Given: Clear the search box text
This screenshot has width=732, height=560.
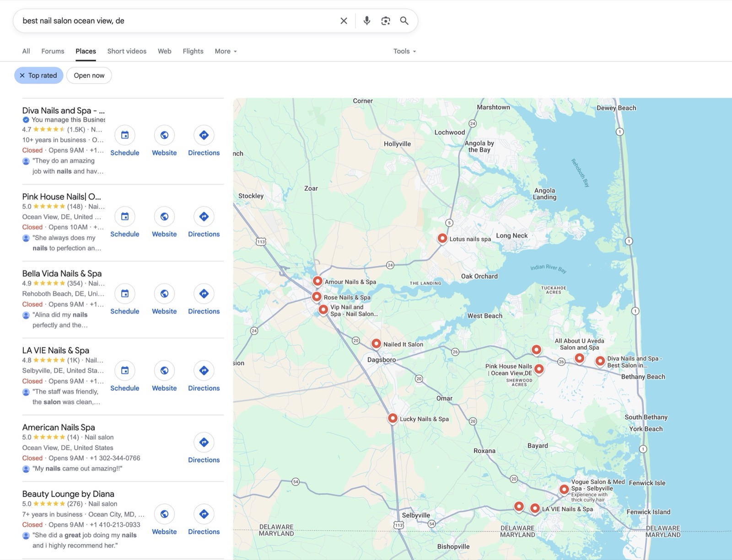Looking at the screenshot, I should click(x=344, y=21).
